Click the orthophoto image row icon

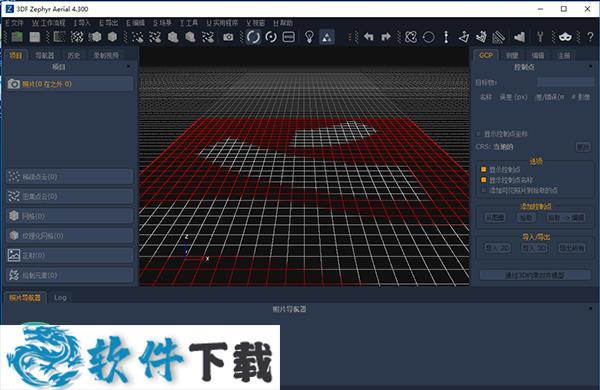pyautogui.click(x=14, y=255)
